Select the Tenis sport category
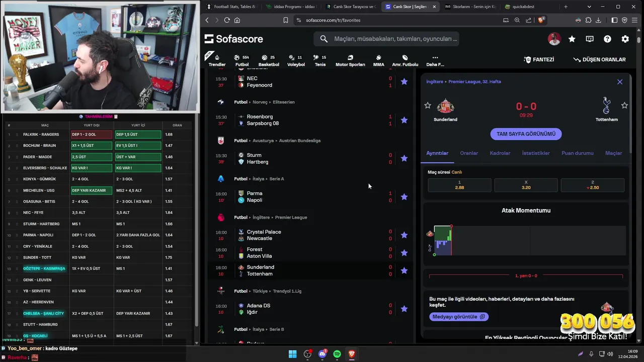 click(320, 60)
